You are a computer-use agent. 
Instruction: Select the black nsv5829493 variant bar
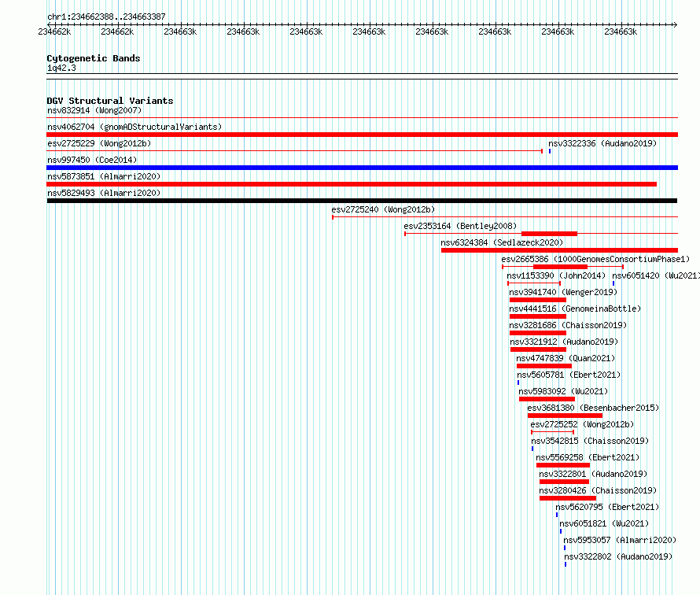click(x=362, y=201)
